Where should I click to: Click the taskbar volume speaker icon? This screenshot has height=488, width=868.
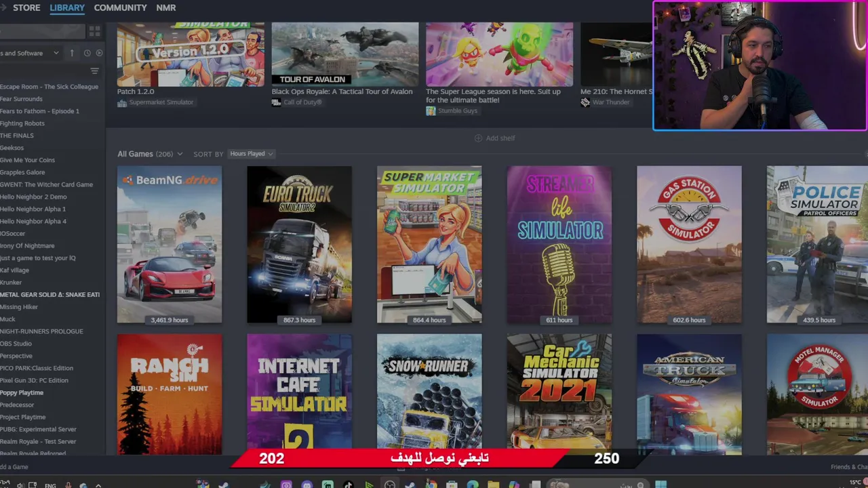[20, 485]
